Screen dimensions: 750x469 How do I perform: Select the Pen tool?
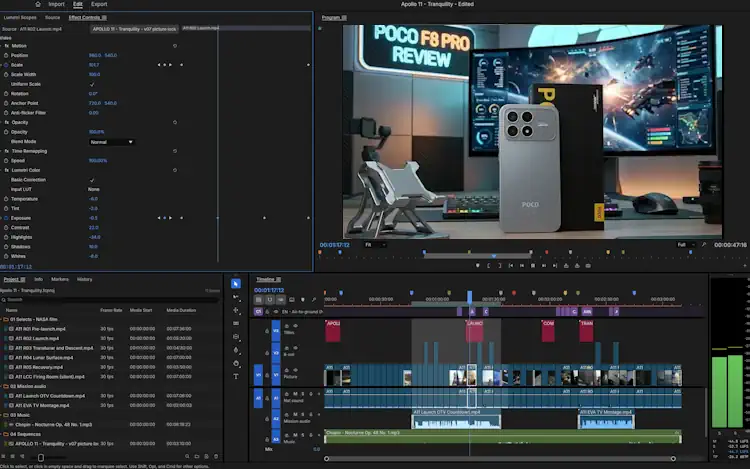coord(236,350)
